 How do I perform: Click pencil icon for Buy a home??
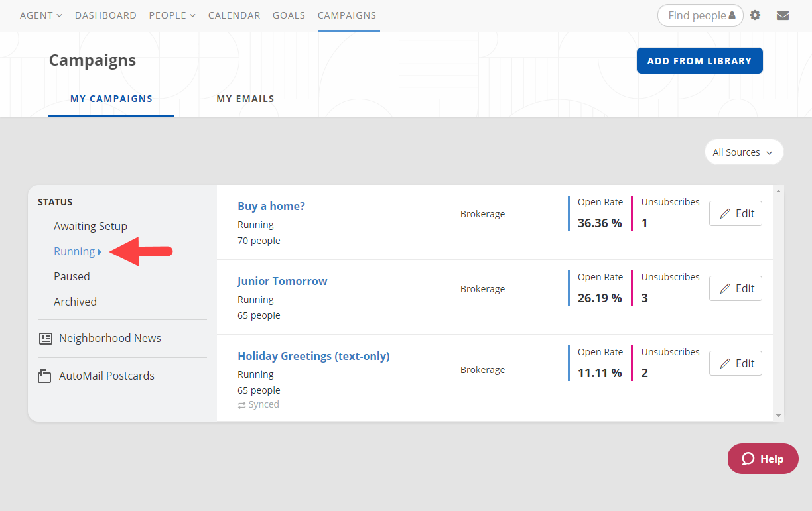pos(725,213)
